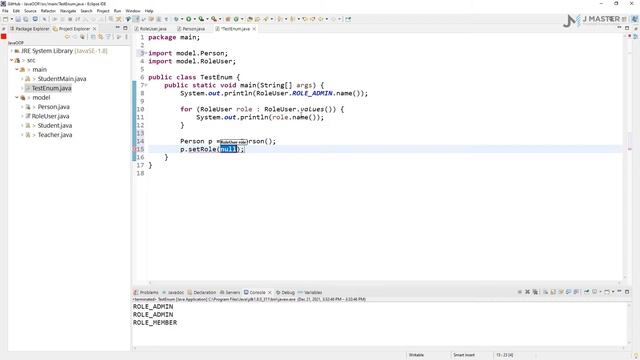The height and width of the screenshot is (360, 640).
Task: Open the Problems view tab
Action: 146,292
